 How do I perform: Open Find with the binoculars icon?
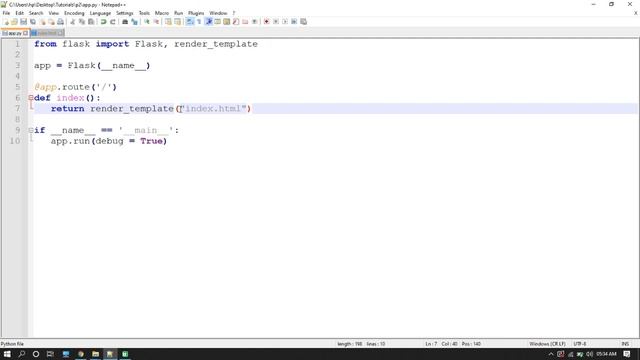[x=125, y=22]
